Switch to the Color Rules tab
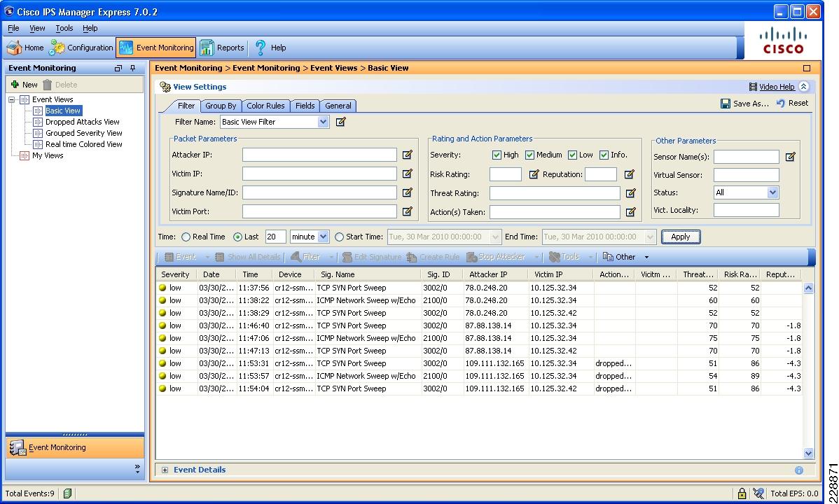The height and width of the screenshot is (504, 839). click(x=265, y=106)
